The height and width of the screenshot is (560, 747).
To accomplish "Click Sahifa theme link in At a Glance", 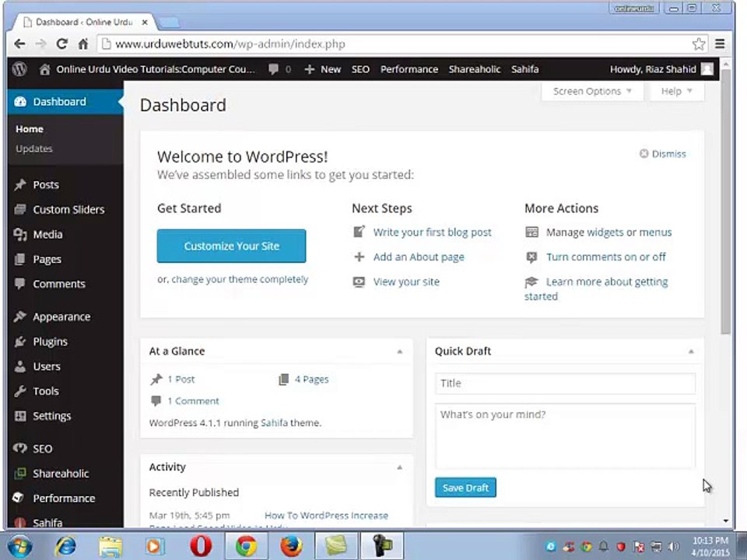I will coord(274,423).
